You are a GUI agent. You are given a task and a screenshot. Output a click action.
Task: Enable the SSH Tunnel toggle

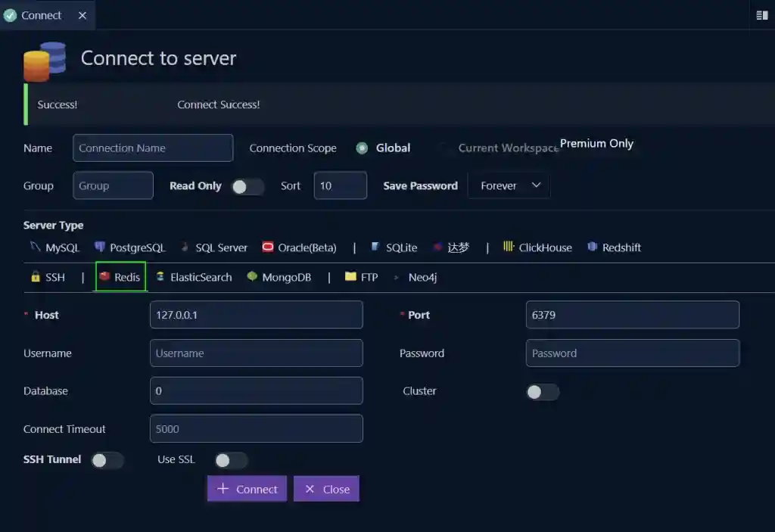tap(107, 460)
